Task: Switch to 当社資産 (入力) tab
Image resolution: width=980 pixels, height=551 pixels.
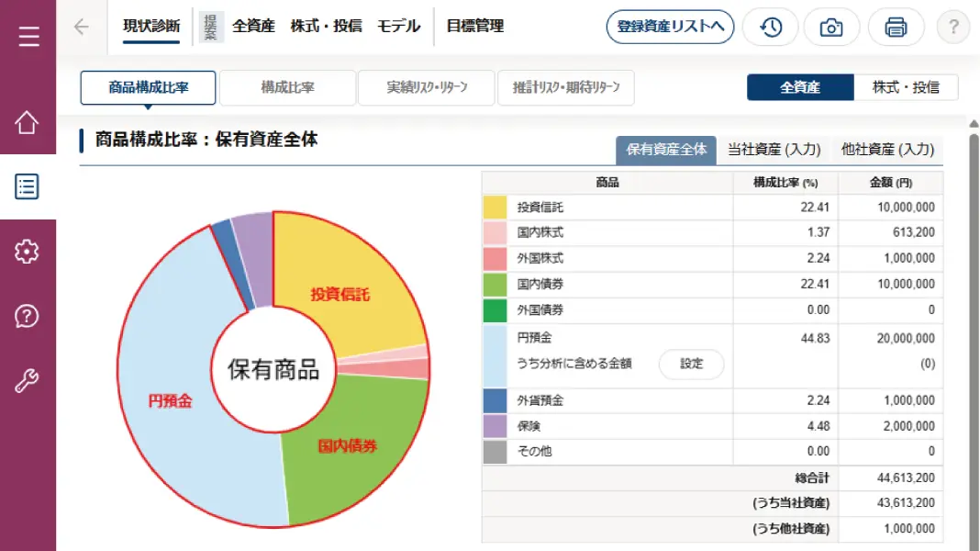Action: [774, 150]
